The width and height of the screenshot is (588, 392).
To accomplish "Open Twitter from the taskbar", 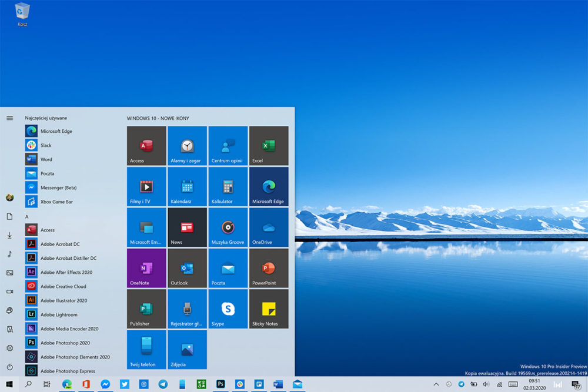I will [125, 384].
